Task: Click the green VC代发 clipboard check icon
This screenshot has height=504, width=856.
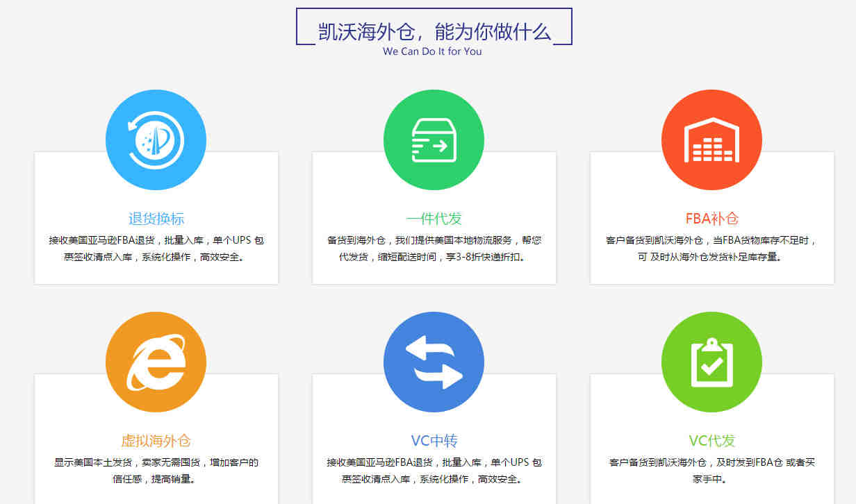Action: [711, 362]
